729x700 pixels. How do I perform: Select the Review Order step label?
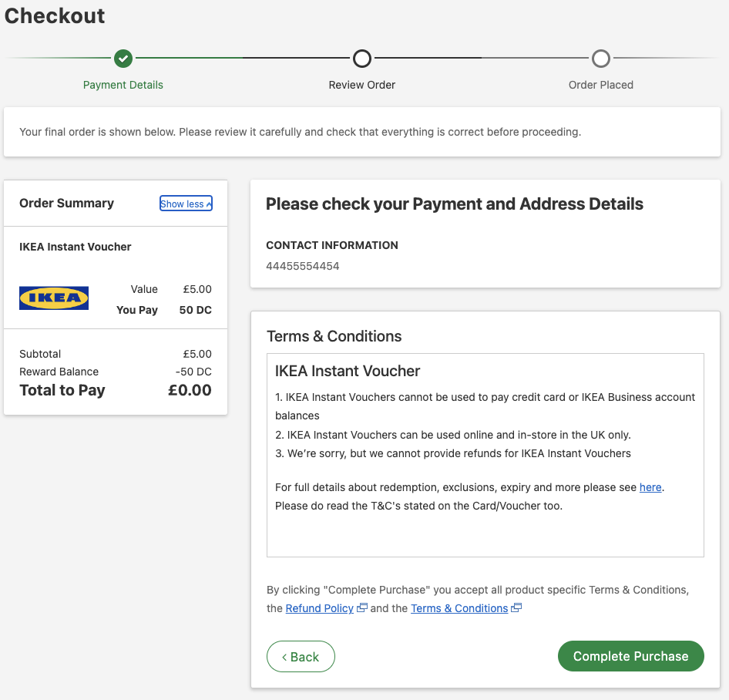[361, 85]
